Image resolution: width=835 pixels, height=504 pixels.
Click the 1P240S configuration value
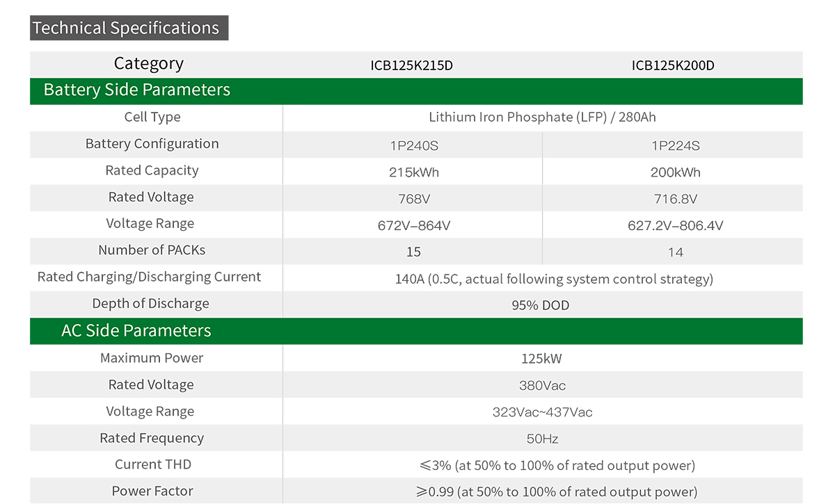(414, 146)
